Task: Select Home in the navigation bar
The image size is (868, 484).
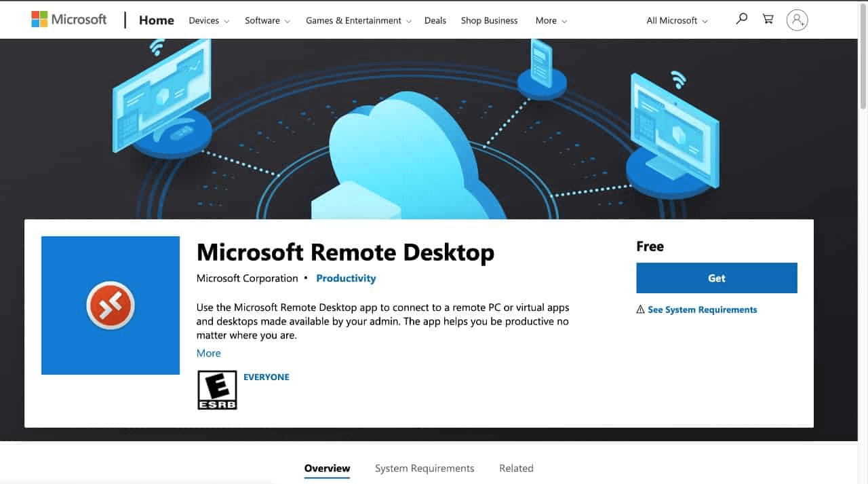Action: (156, 20)
